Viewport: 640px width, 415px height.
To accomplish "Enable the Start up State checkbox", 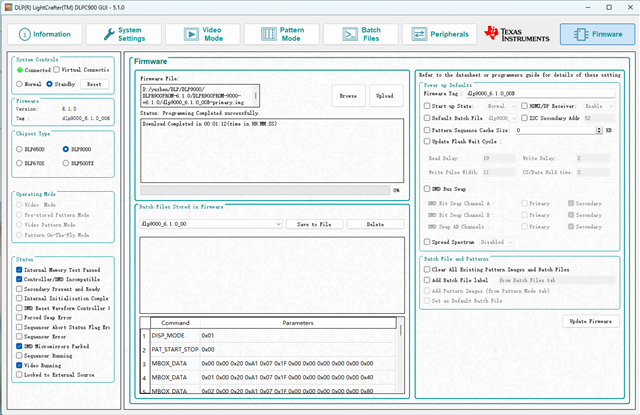I will click(x=427, y=106).
